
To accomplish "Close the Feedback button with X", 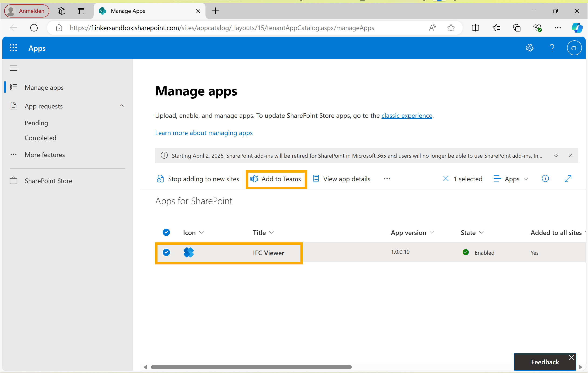I will pos(571,357).
